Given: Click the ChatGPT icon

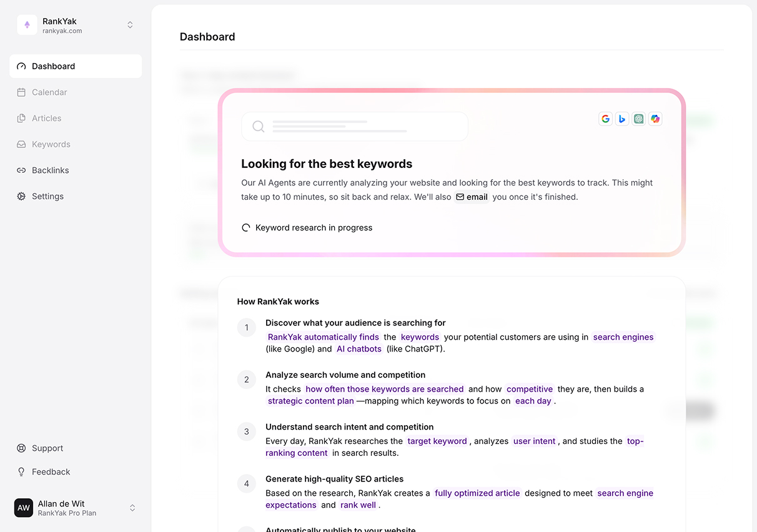Looking at the screenshot, I should tap(638, 119).
